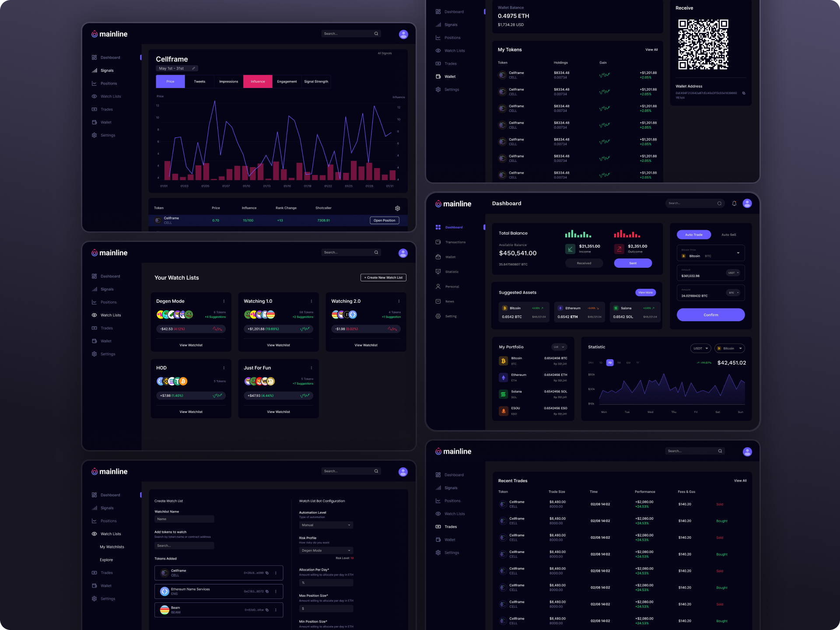Viewport: 840px width, 630px height.
Task: Open the three-dot menu on the Beam token row
Action: tap(276, 610)
